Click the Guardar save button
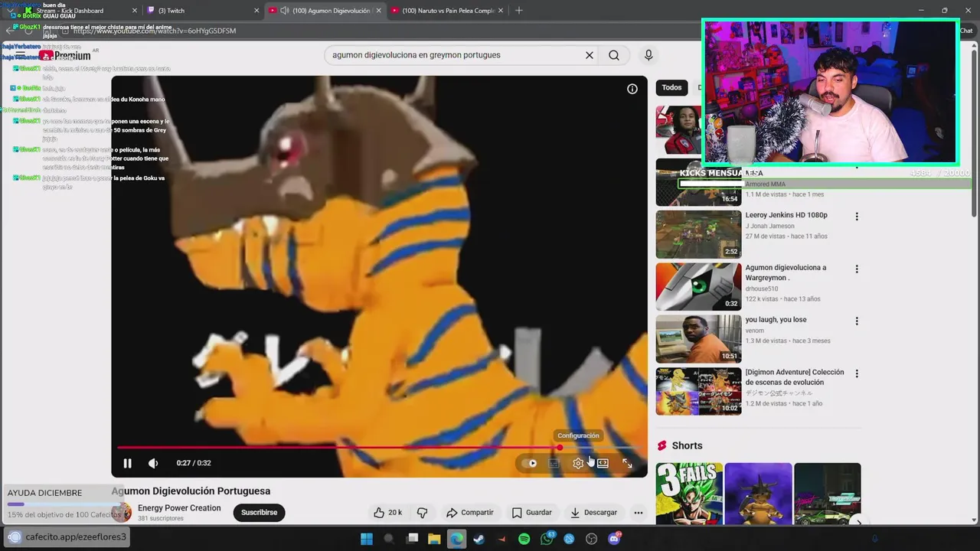Viewport: 980px width, 551px height. [532, 513]
